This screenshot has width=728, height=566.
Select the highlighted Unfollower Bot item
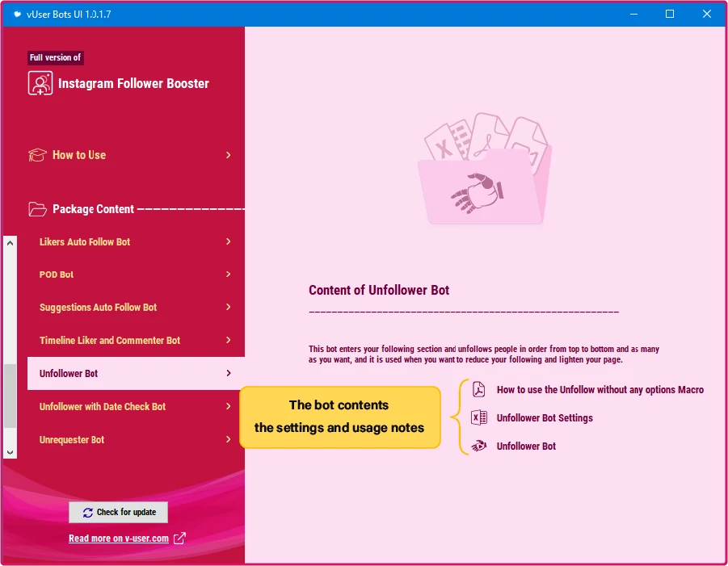tap(136, 373)
